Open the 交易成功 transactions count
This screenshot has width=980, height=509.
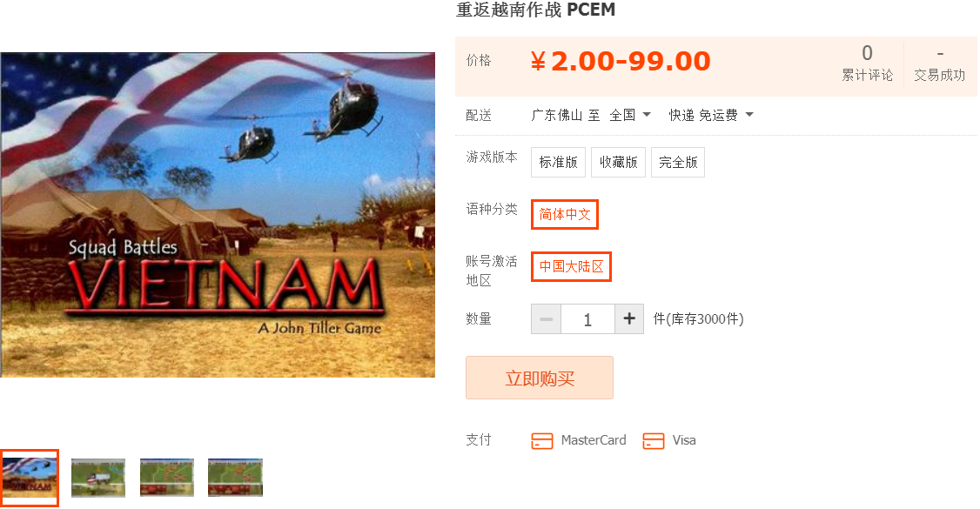click(940, 64)
